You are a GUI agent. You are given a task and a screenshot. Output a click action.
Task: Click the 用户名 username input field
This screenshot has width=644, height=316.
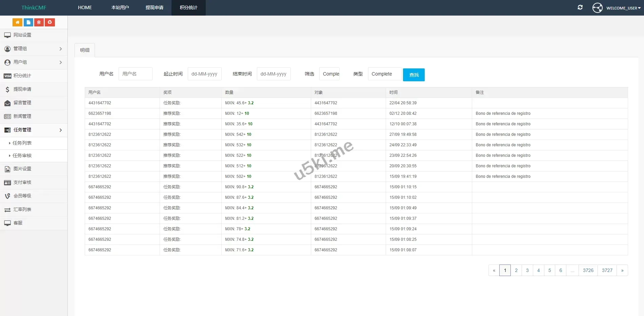pos(135,74)
